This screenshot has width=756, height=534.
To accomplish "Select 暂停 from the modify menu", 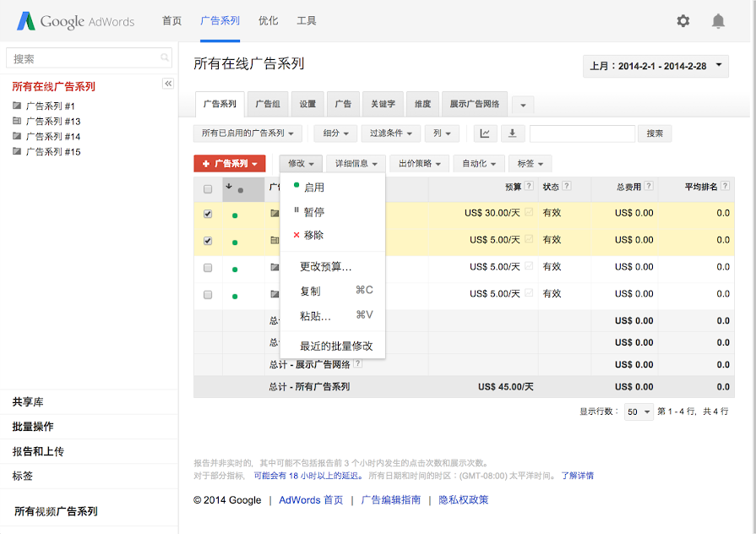I will tap(313, 212).
